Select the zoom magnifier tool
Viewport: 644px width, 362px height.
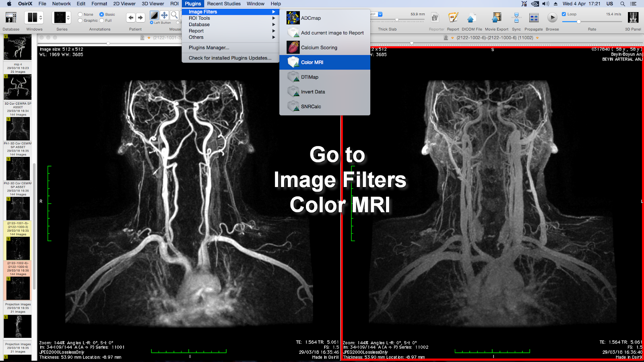point(175,15)
